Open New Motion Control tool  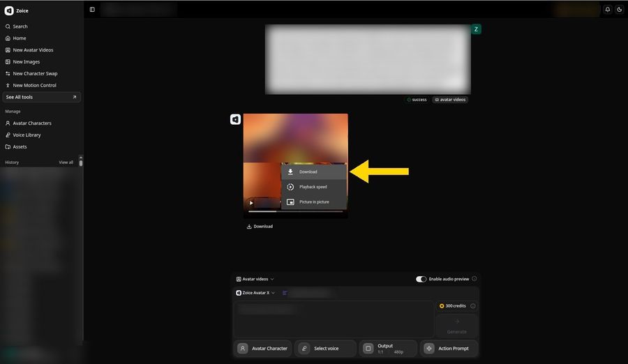pos(31,85)
